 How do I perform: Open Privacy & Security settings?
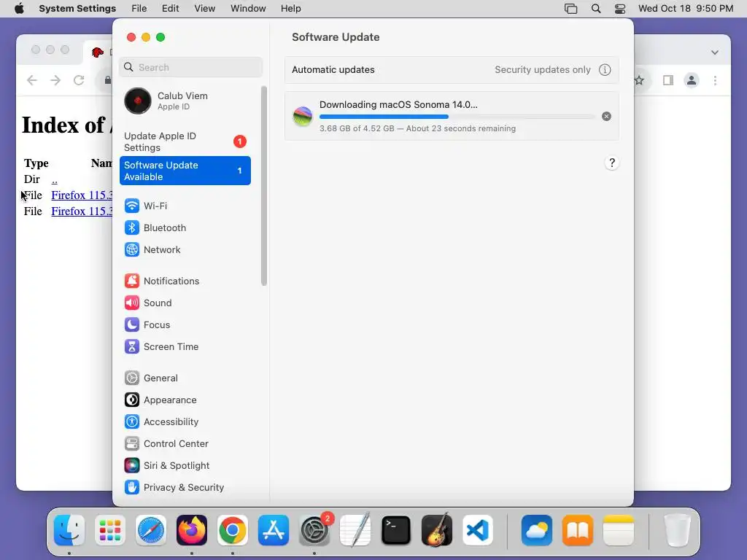pos(185,488)
